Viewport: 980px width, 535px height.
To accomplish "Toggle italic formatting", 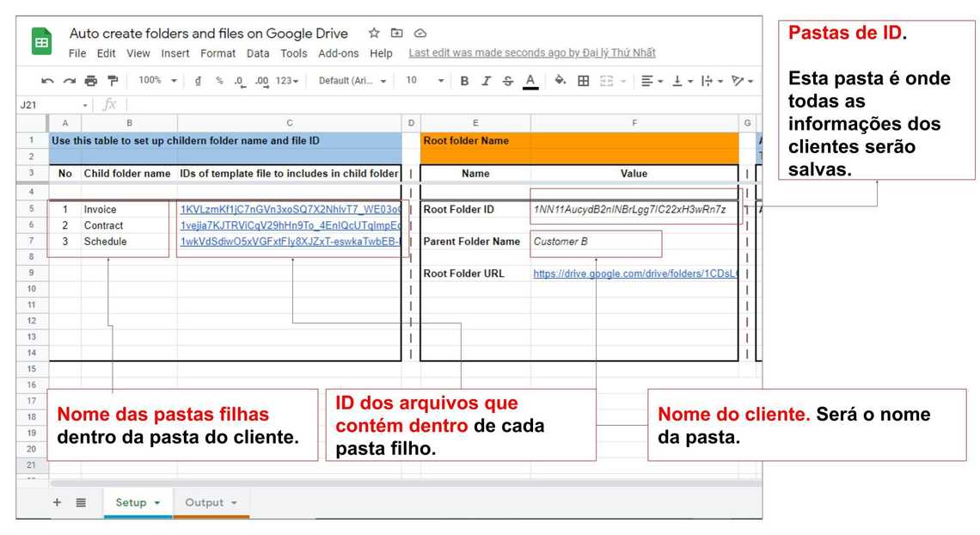I will tap(486, 81).
